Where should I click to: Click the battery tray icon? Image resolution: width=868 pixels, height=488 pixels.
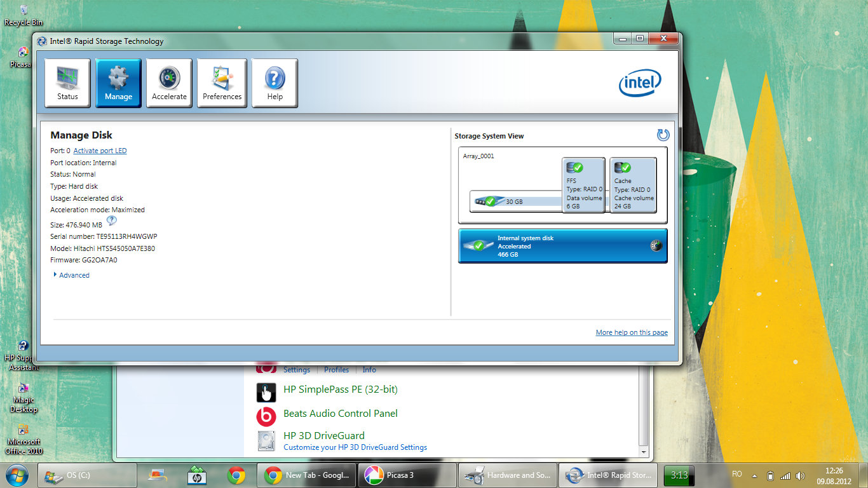770,475
